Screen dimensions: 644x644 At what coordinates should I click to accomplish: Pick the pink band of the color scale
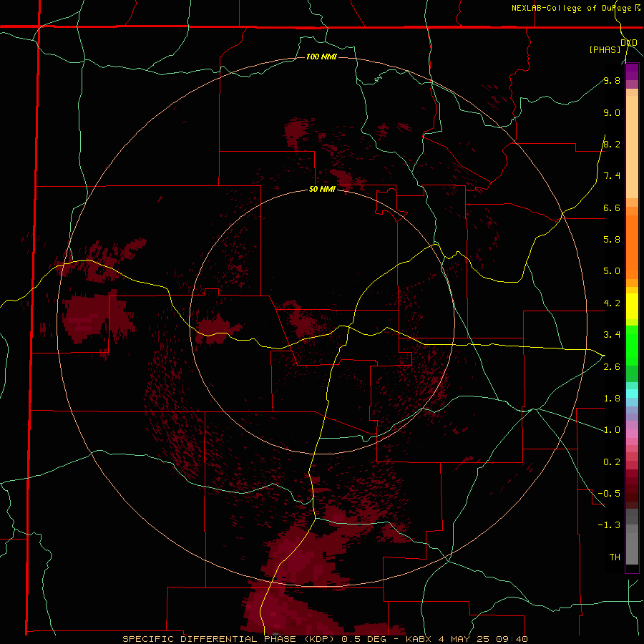pos(632,434)
